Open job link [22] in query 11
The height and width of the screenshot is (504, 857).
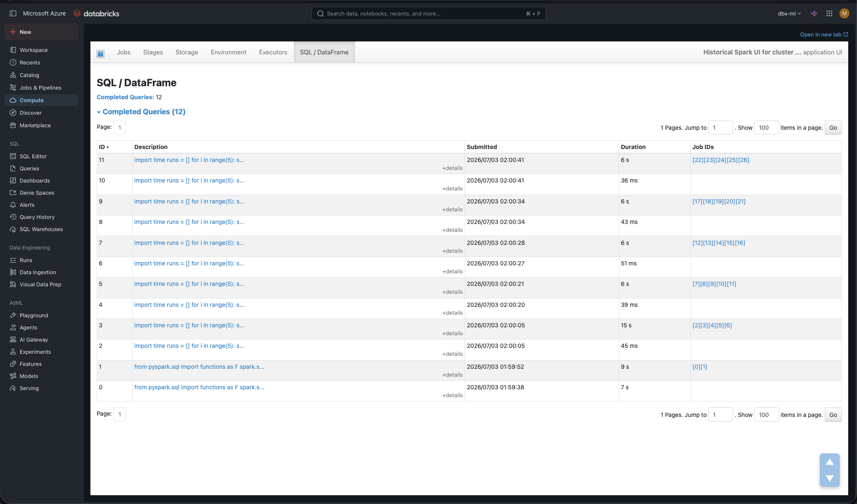(698, 160)
